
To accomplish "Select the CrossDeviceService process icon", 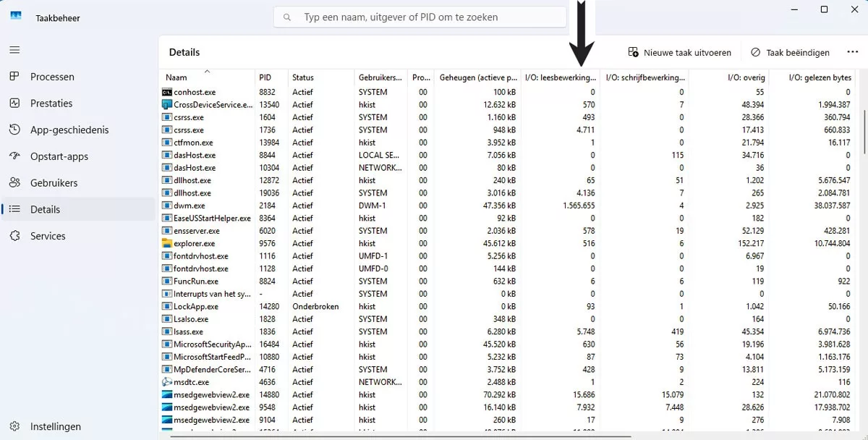I will click(167, 105).
